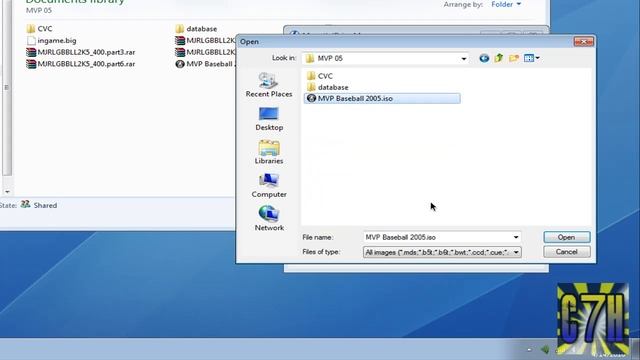This screenshot has width=640, height=360.
Task: Click the Cancel button
Action: coord(567,252)
